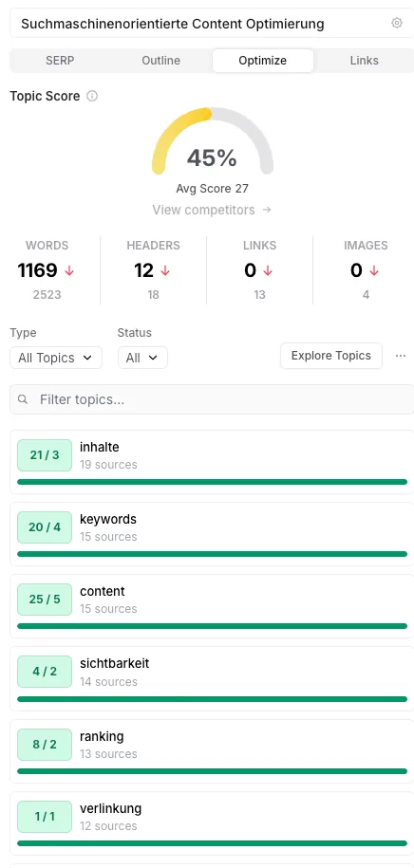Viewport: 414px width, 868px height.
Task: Click the red down arrow next to Words count
Action: tap(69, 270)
